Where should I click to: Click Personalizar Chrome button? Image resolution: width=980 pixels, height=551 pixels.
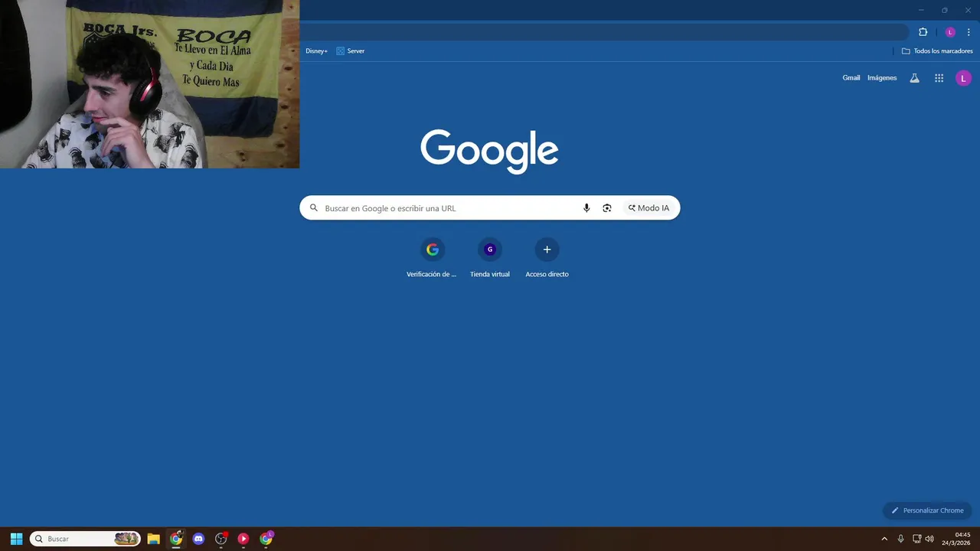927,510
